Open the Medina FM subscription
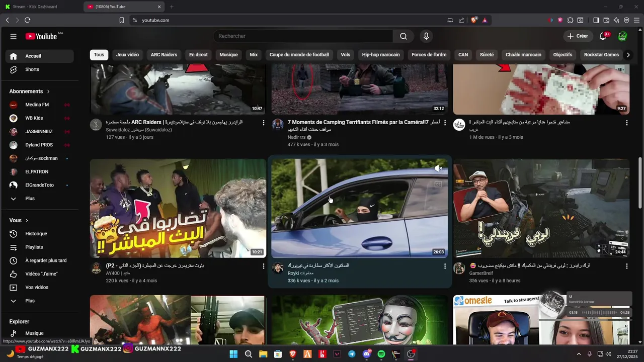 pyautogui.click(x=39, y=105)
